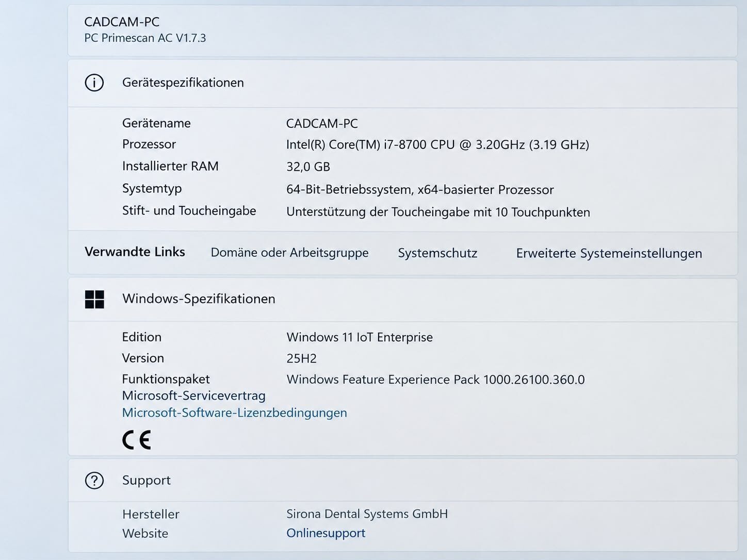Screen dimensions: 747x560
Task: Click the Edition label
Action: click(142, 337)
